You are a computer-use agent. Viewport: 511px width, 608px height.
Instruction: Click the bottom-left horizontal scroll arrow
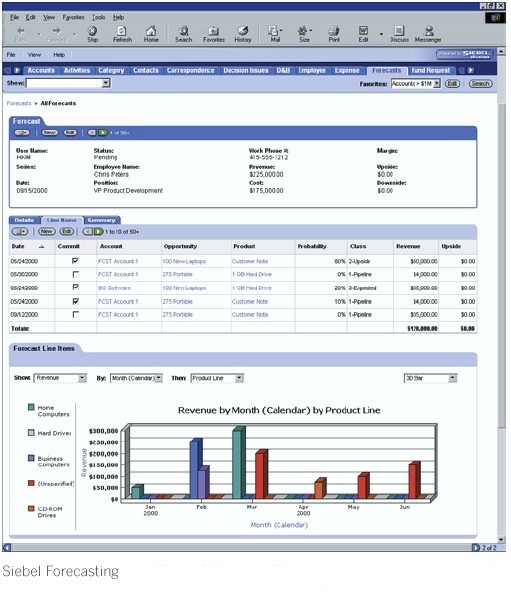[x=7, y=548]
